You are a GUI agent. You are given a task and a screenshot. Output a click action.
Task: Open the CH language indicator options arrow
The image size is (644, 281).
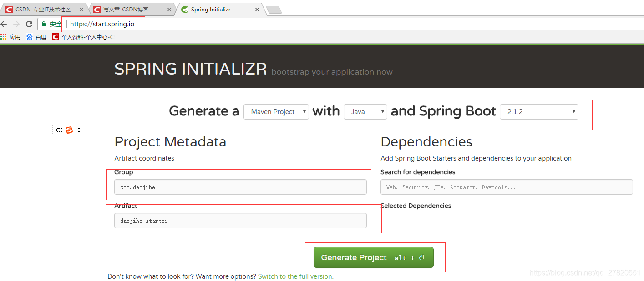[79, 130]
